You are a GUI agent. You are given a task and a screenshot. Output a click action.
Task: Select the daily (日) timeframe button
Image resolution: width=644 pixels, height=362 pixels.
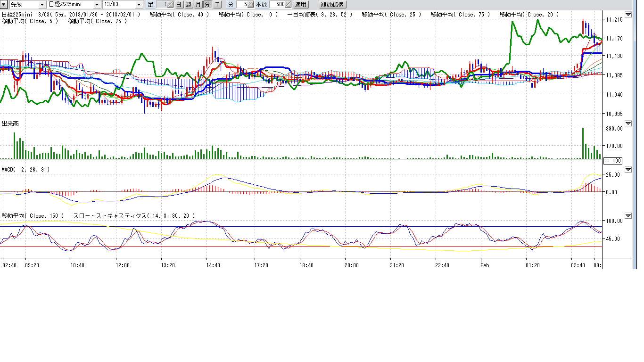[x=179, y=4]
